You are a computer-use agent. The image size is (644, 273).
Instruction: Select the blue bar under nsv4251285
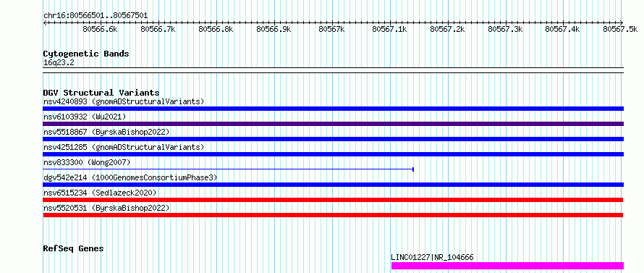334,154
